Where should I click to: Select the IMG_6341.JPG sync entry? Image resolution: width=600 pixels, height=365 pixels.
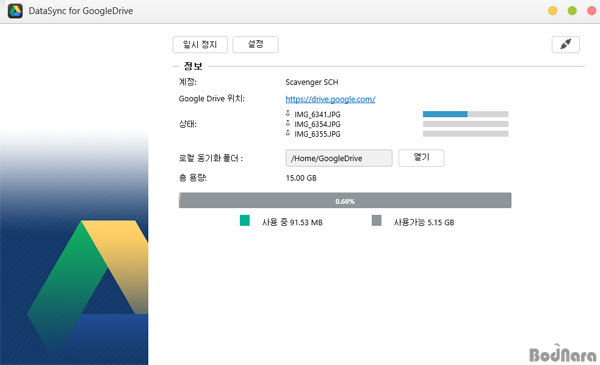tap(317, 114)
